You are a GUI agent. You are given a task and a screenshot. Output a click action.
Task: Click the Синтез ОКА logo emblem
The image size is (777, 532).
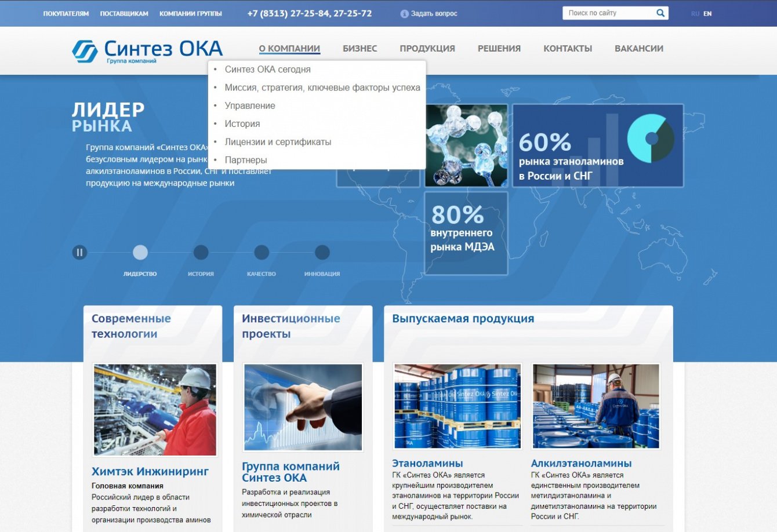tap(85, 51)
